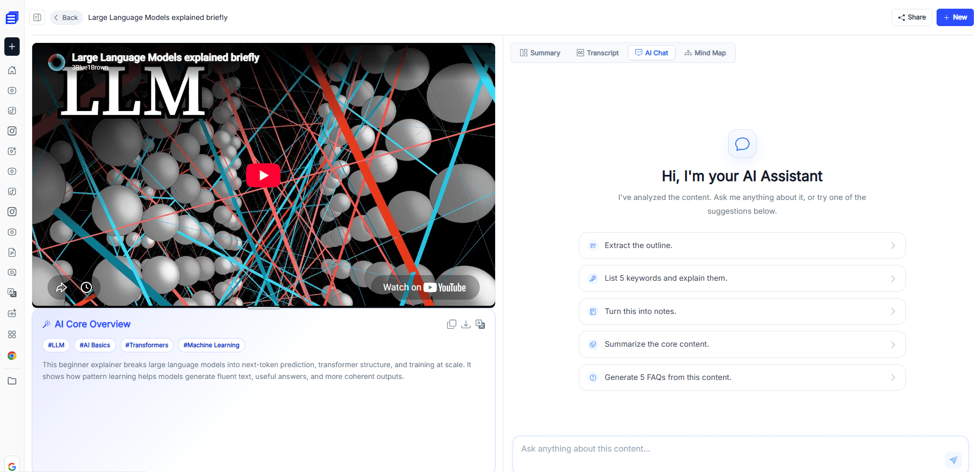980x472 pixels.
Task: Send the chat message with paper-plane icon
Action: [953, 460]
